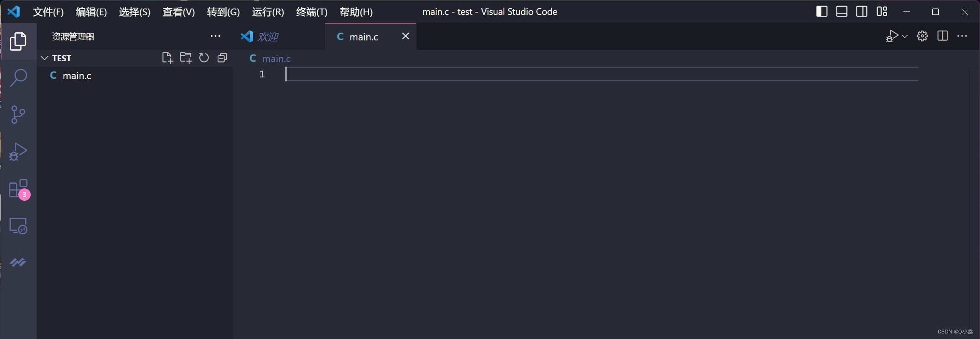Open the 终端(T) menu
980x339 pixels.
pos(312,12)
